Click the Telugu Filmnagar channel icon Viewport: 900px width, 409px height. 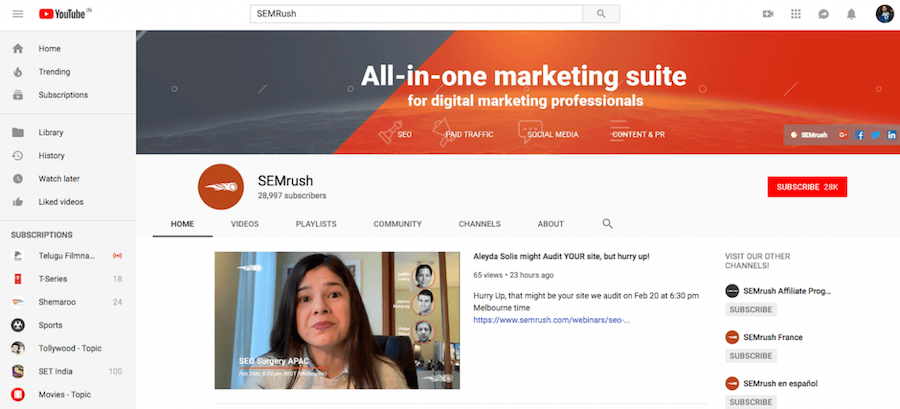(18, 256)
